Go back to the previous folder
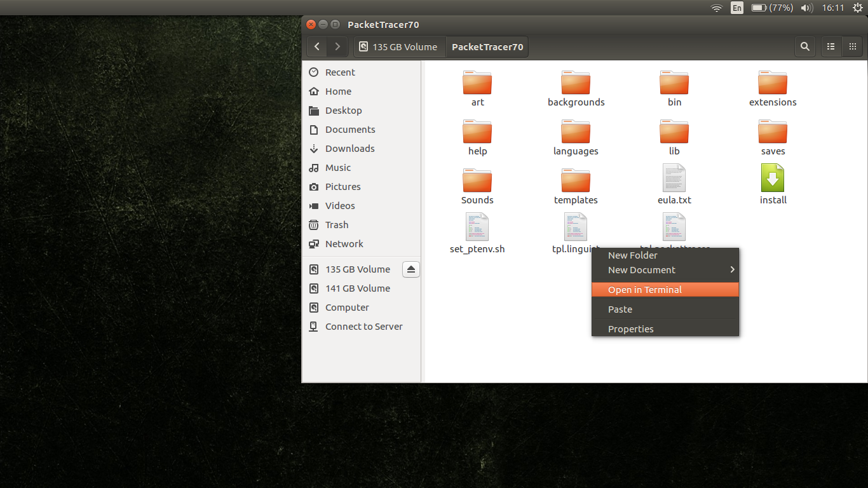Image resolution: width=868 pixels, height=488 pixels. pos(317,46)
